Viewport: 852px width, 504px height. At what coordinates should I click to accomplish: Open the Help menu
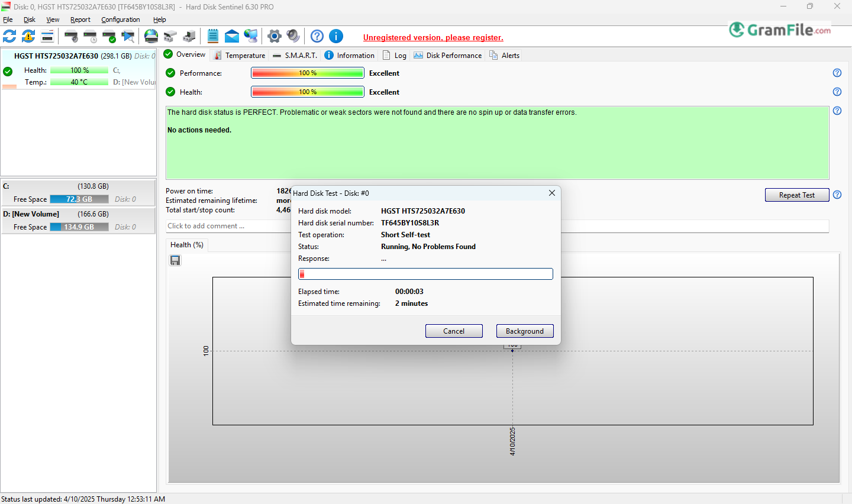160,20
